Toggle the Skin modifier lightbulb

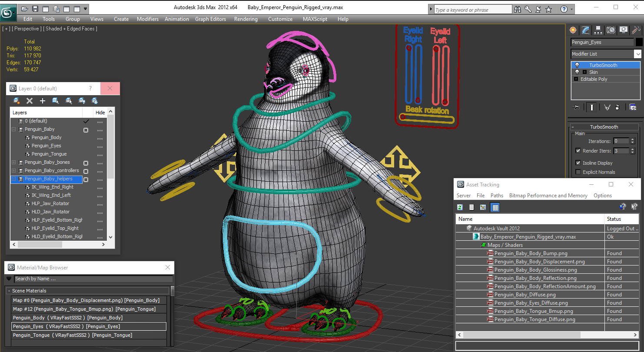click(x=577, y=72)
